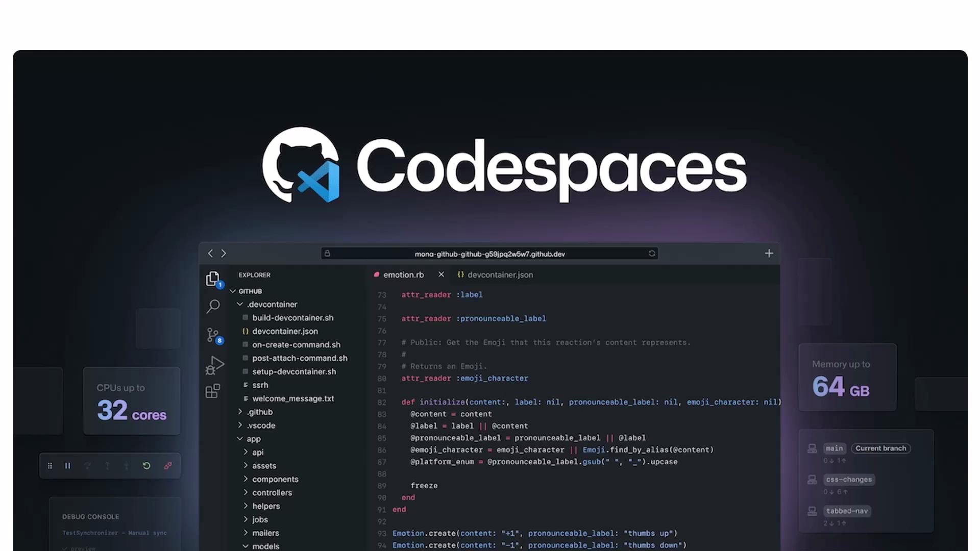The image size is (980, 551).
Task: Grab the debug toolbar drag handle
Action: point(50,466)
